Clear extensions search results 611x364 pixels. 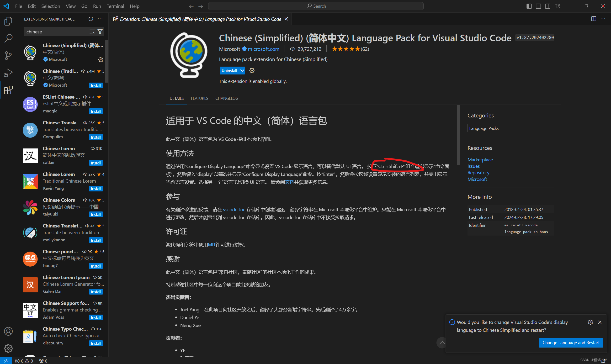point(92,32)
